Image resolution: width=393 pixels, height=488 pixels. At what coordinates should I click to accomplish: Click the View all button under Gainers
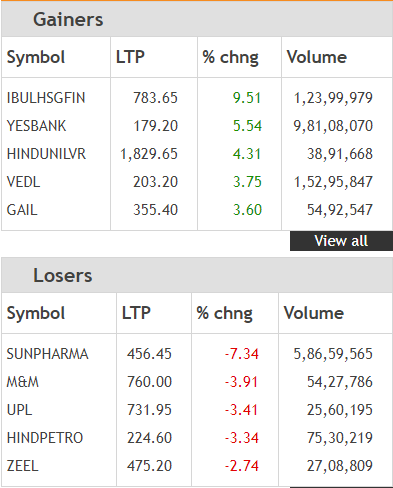(341, 241)
